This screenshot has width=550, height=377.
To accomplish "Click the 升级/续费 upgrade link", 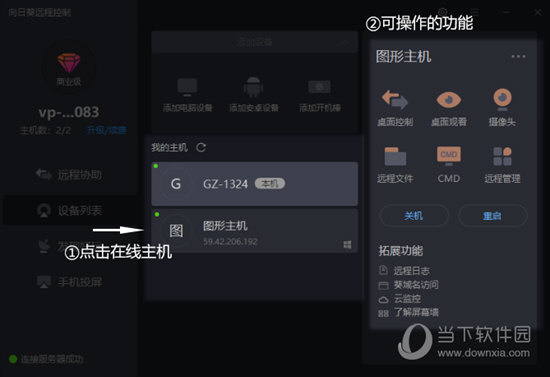I will 106,130.
